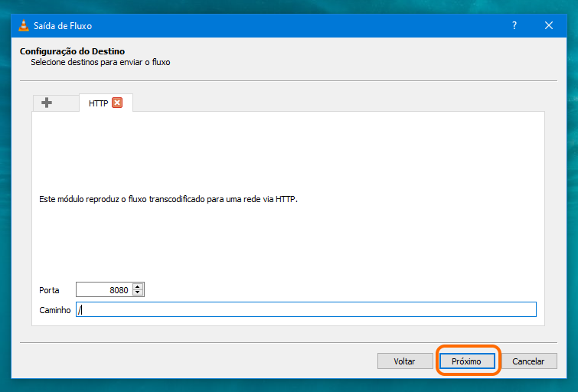Image resolution: width=578 pixels, height=392 pixels.
Task: Click the Caminho label
Action: click(x=55, y=310)
